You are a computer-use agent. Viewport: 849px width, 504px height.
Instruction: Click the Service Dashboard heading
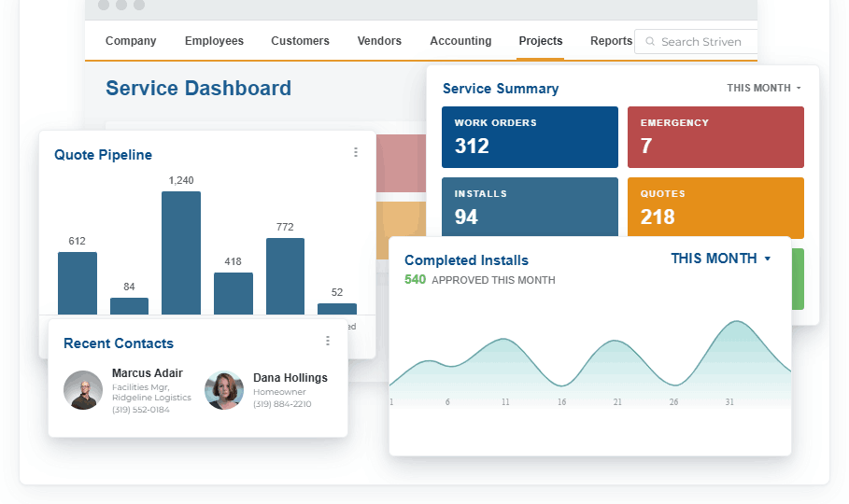pos(198,89)
